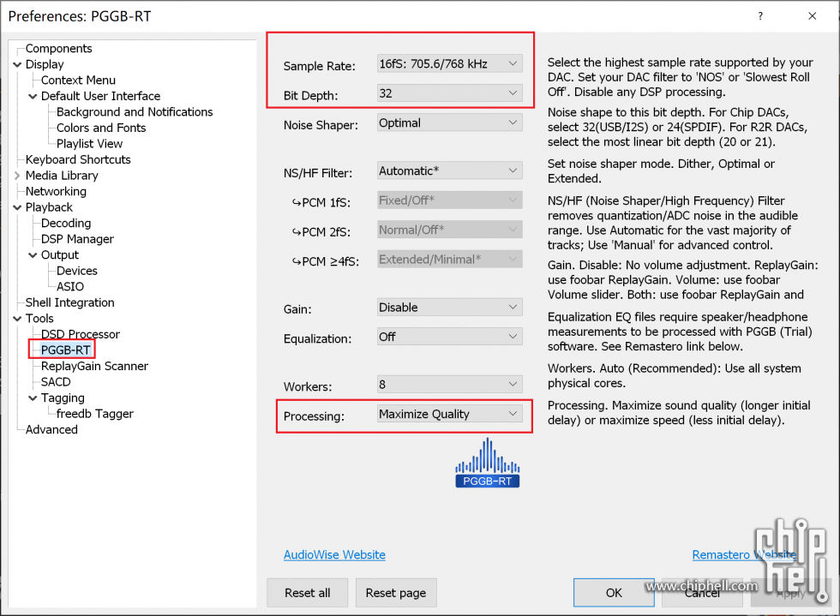Collapse the Display tree node
This screenshot has width=840, height=616.
click(17, 64)
